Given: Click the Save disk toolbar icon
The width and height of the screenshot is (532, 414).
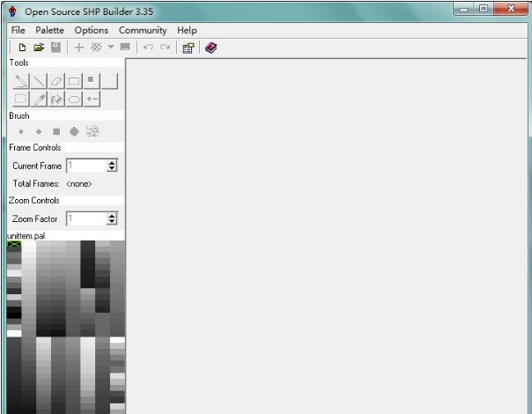Looking at the screenshot, I should point(56,48).
